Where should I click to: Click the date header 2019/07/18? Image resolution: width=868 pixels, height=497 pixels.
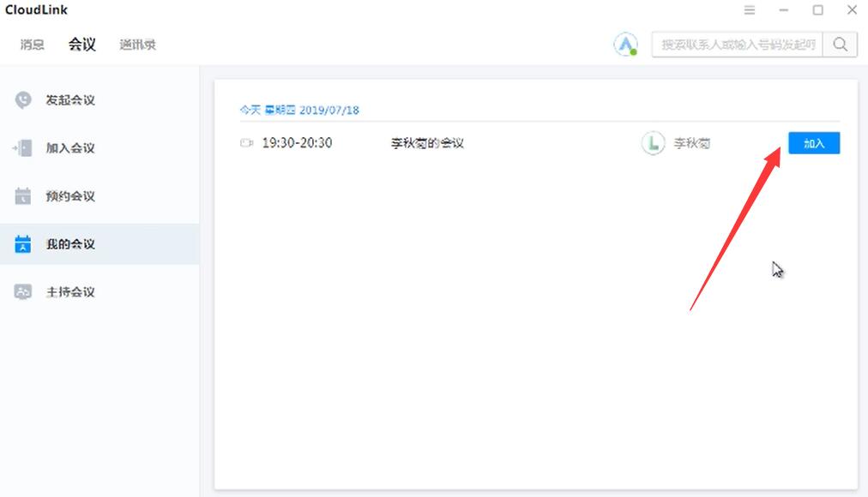pos(329,110)
